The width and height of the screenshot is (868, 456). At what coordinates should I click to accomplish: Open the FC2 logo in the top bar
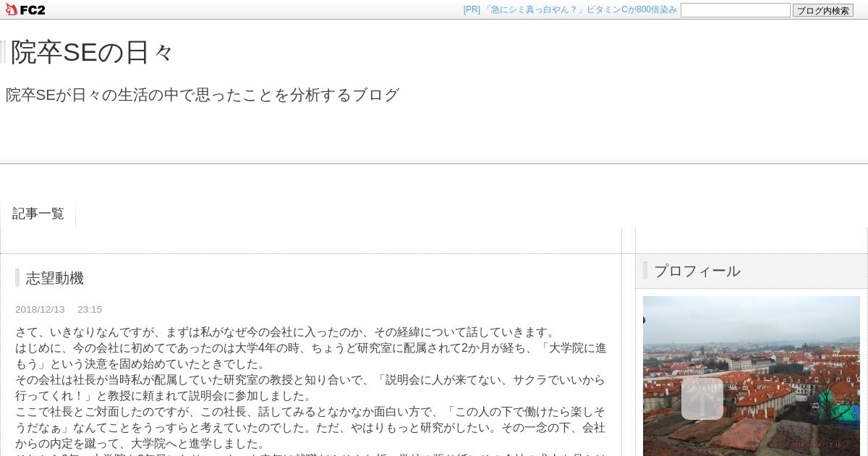tap(25, 9)
